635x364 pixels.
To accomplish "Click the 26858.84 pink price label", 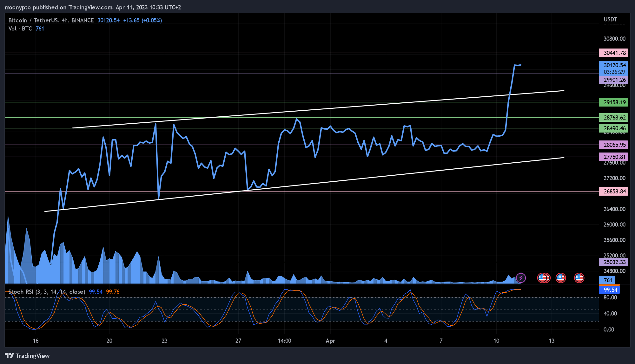I will click(x=613, y=192).
